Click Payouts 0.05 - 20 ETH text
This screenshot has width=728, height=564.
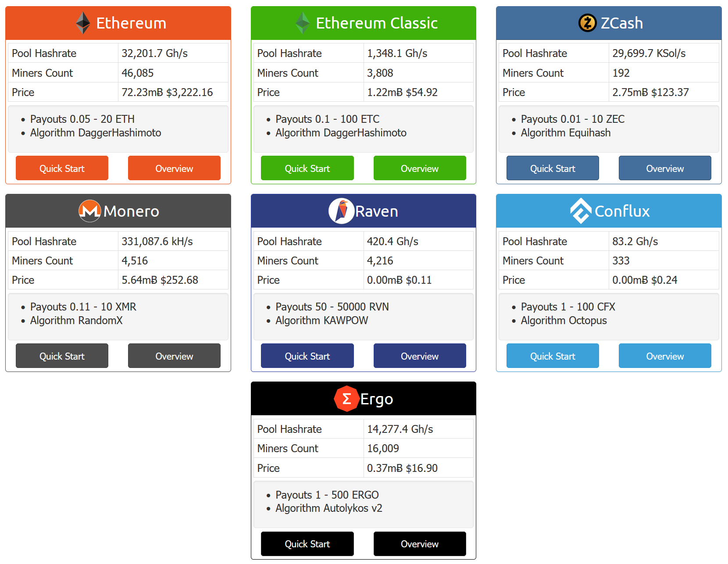82,119
